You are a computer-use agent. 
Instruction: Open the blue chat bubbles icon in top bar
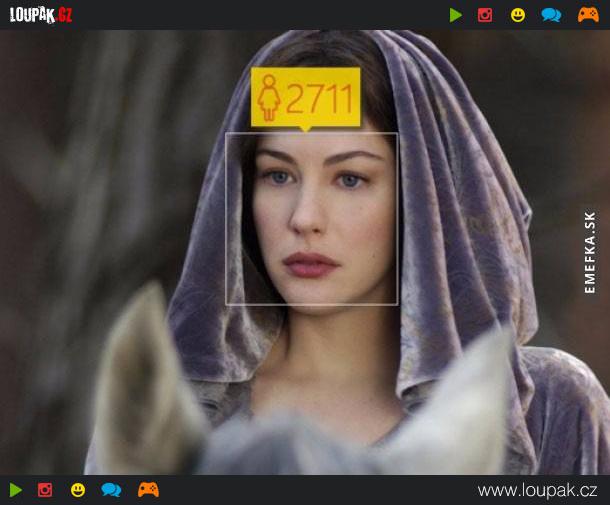tap(551, 15)
